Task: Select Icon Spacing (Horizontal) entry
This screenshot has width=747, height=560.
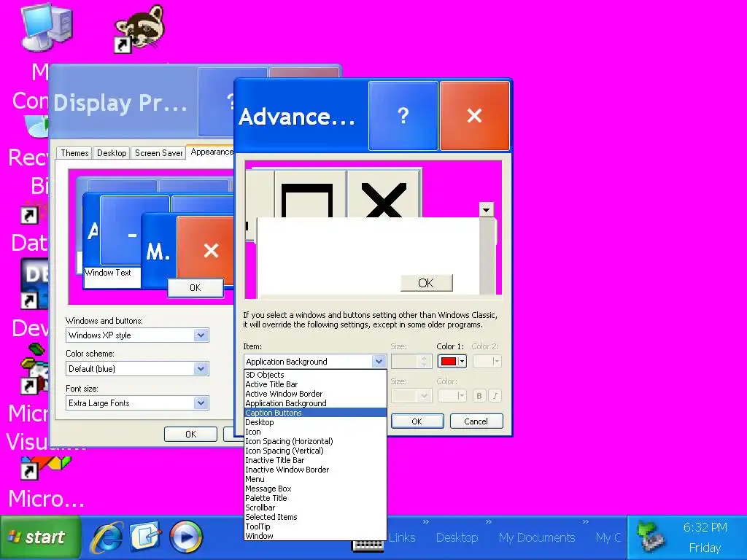Action: point(315,441)
